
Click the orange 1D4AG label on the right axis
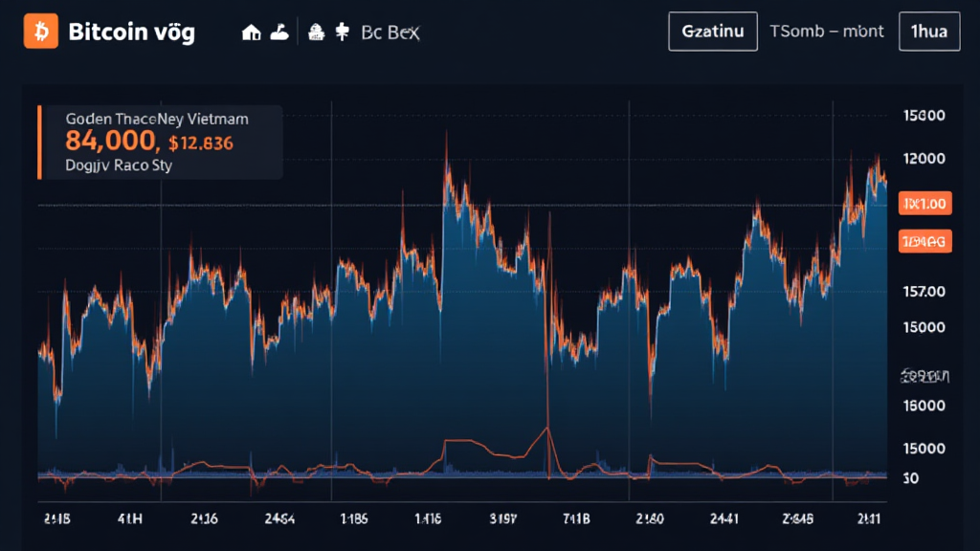tap(924, 241)
